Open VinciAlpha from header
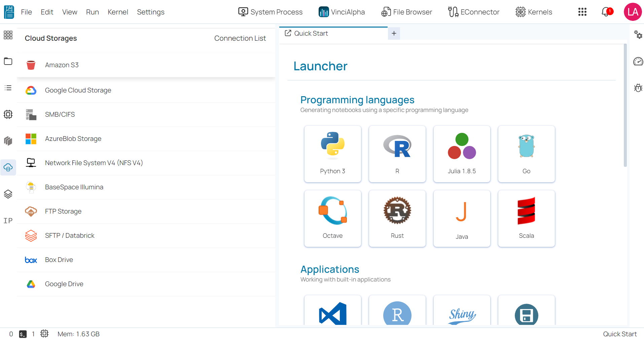Image resolution: width=644 pixels, height=339 pixels. (x=342, y=12)
